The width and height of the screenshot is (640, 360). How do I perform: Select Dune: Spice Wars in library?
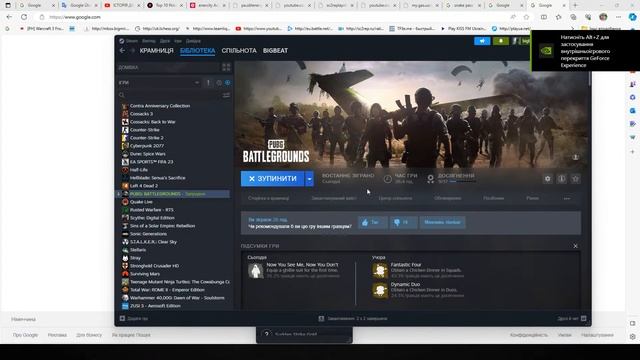(x=148, y=154)
